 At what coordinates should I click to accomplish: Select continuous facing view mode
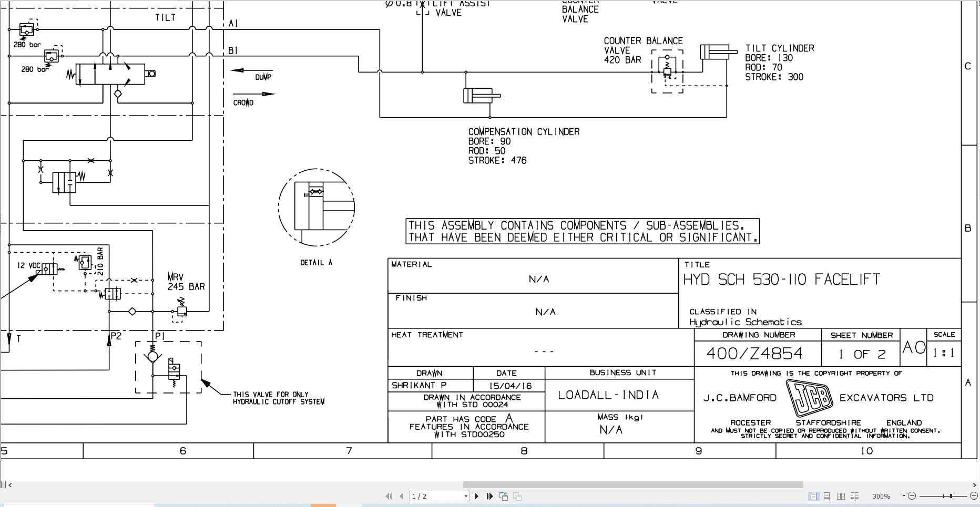855,496
